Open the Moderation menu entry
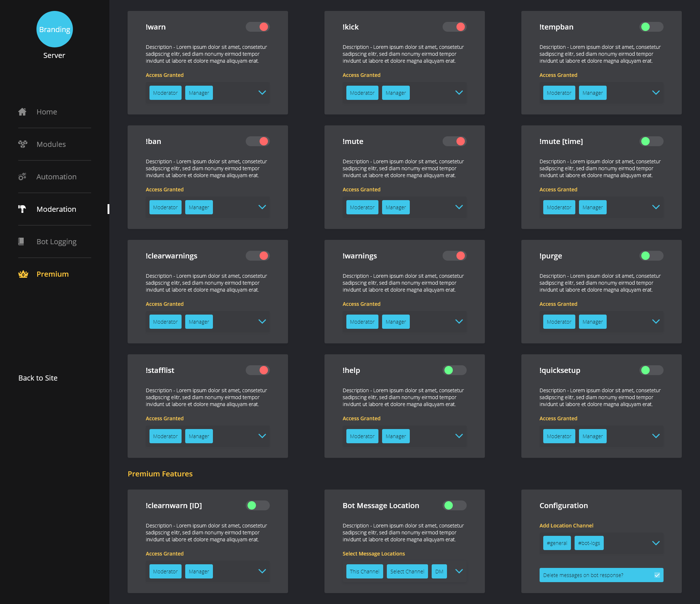This screenshot has height=604, width=700. pos(56,209)
